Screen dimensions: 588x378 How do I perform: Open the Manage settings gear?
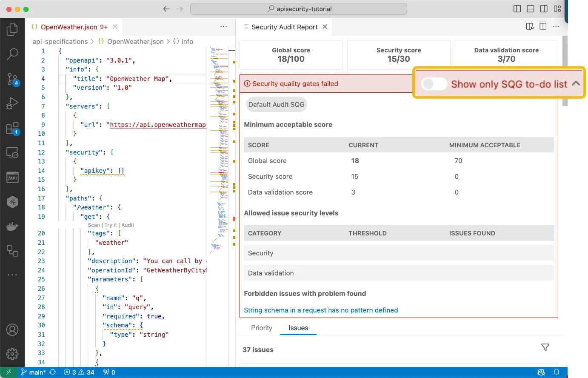click(13, 354)
